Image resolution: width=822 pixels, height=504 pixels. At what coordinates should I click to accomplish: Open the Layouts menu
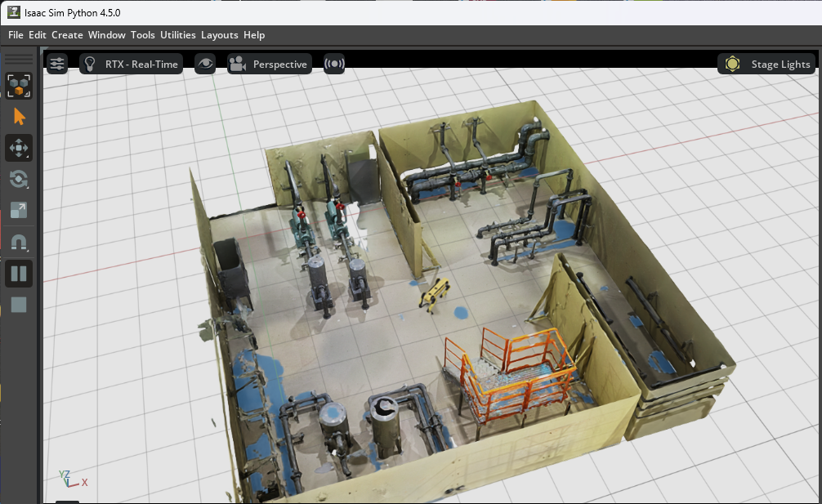[x=220, y=35]
